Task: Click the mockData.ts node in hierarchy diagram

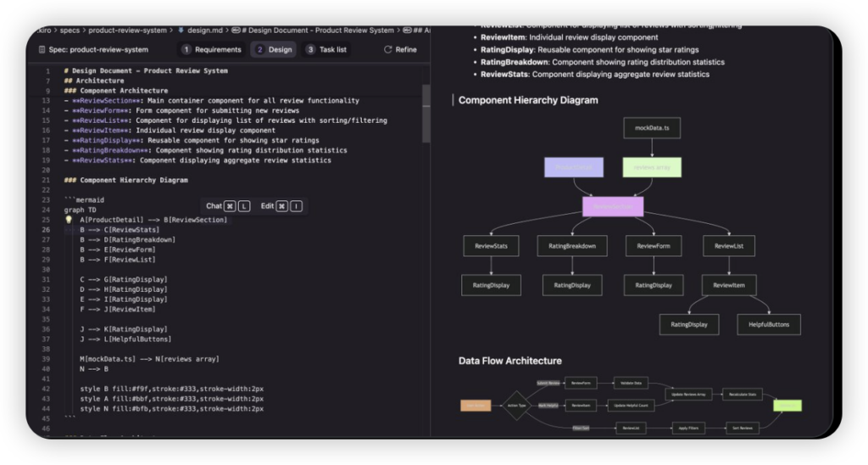Action: [x=652, y=128]
